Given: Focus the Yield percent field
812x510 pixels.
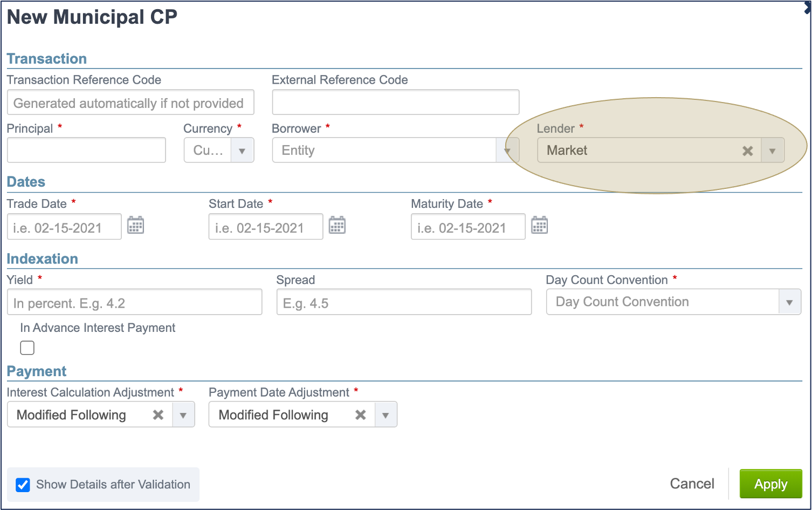Looking at the screenshot, I should coord(135,302).
